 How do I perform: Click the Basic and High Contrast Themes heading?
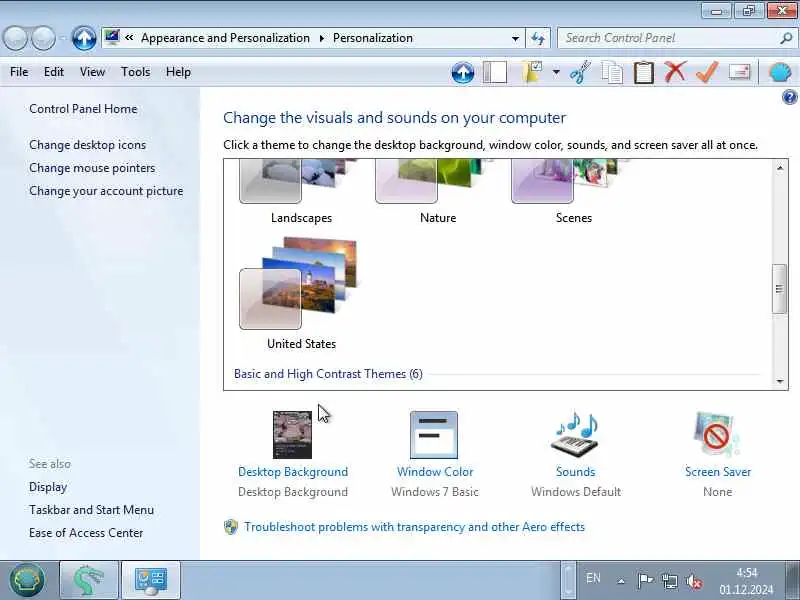(x=328, y=374)
